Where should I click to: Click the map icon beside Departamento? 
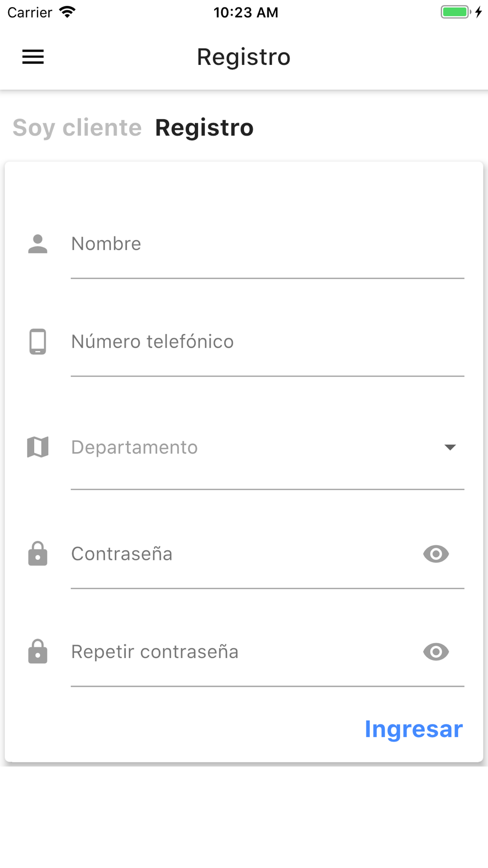pyautogui.click(x=38, y=447)
